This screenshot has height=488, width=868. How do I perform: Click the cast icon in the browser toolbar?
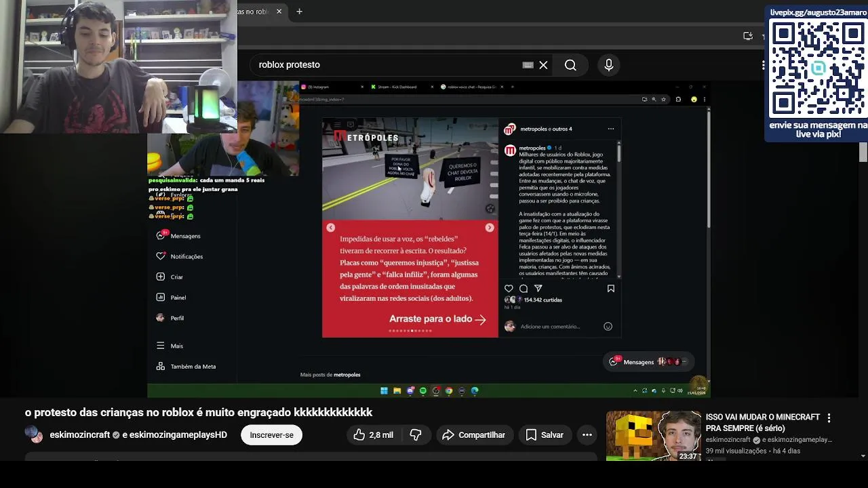click(748, 36)
